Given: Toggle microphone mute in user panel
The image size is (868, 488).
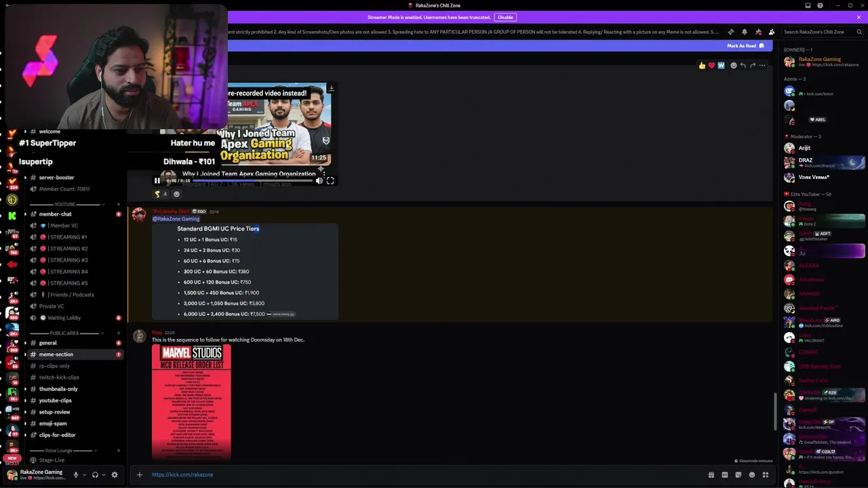Looking at the screenshot, I should (76, 475).
